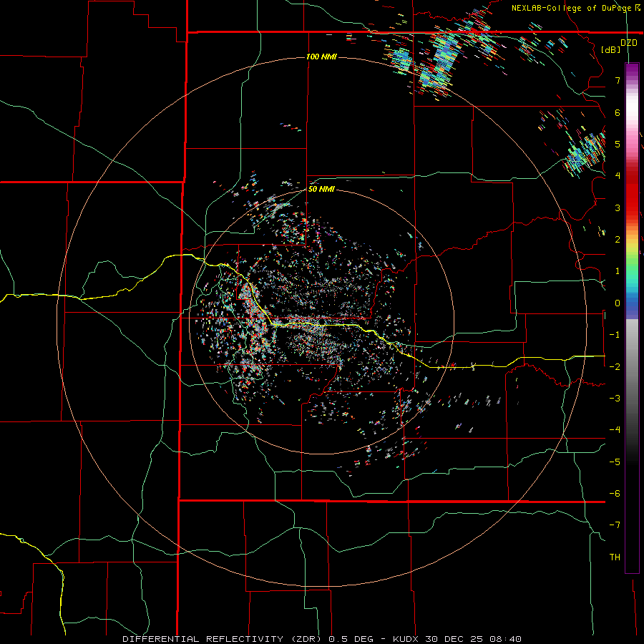Click the [dB] unit label

(611, 49)
